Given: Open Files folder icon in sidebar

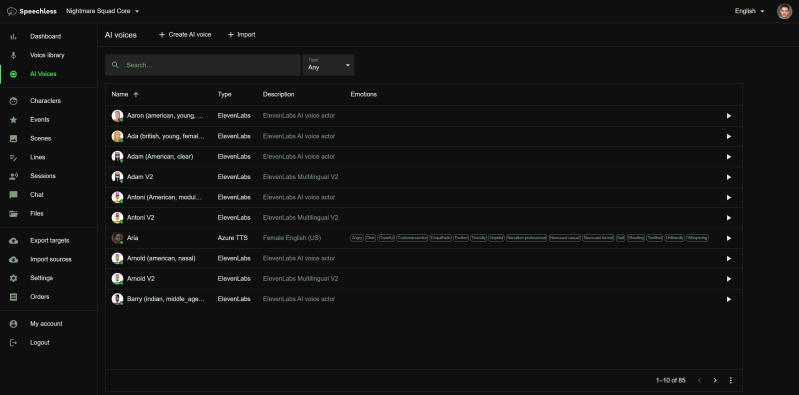Looking at the screenshot, I should pos(14,214).
